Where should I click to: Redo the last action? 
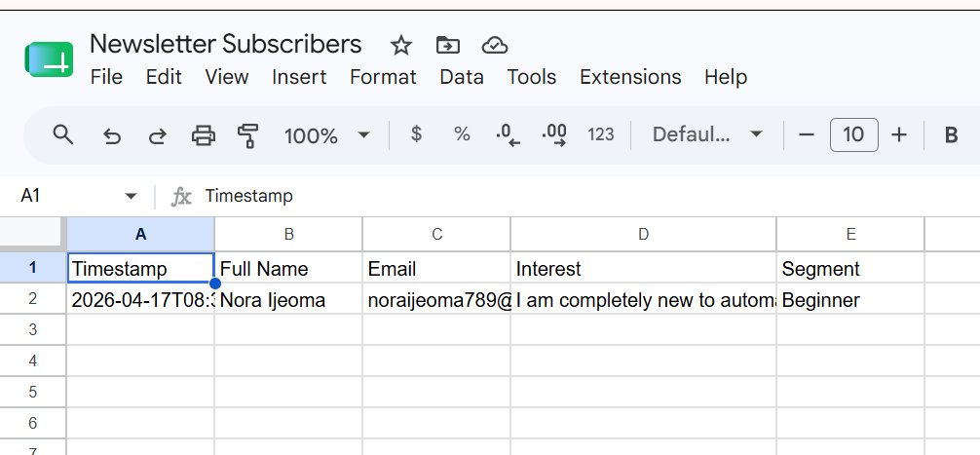(157, 135)
